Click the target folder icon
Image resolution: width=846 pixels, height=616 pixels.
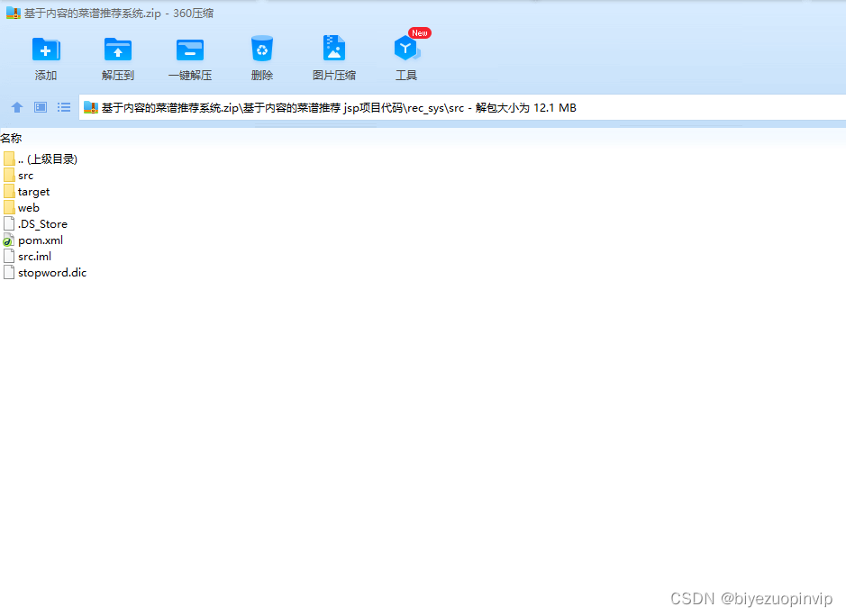tap(9, 192)
